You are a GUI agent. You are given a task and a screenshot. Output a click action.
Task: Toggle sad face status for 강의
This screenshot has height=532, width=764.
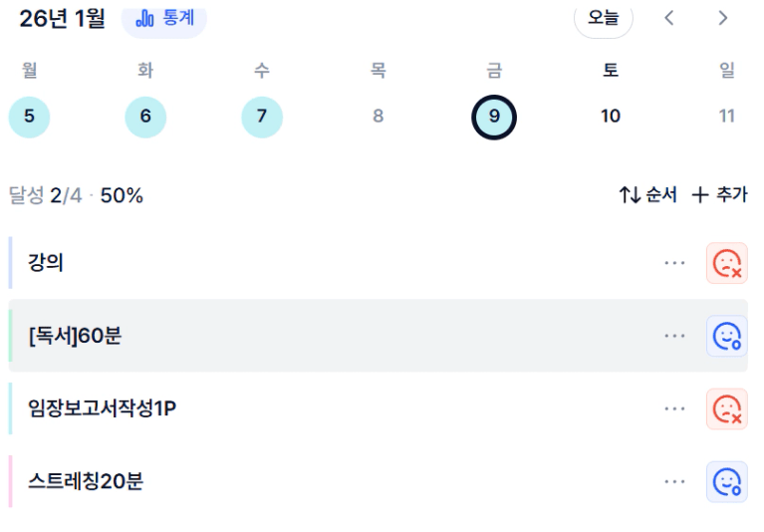[726, 263]
